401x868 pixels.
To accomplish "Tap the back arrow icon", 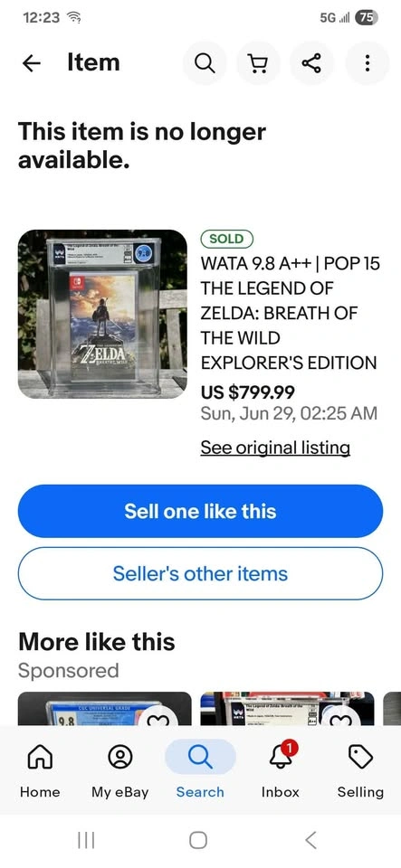I will click(x=31, y=63).
